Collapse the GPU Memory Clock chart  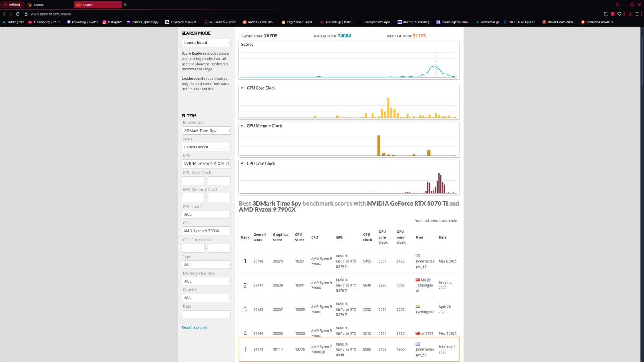(x=242, y=126)
